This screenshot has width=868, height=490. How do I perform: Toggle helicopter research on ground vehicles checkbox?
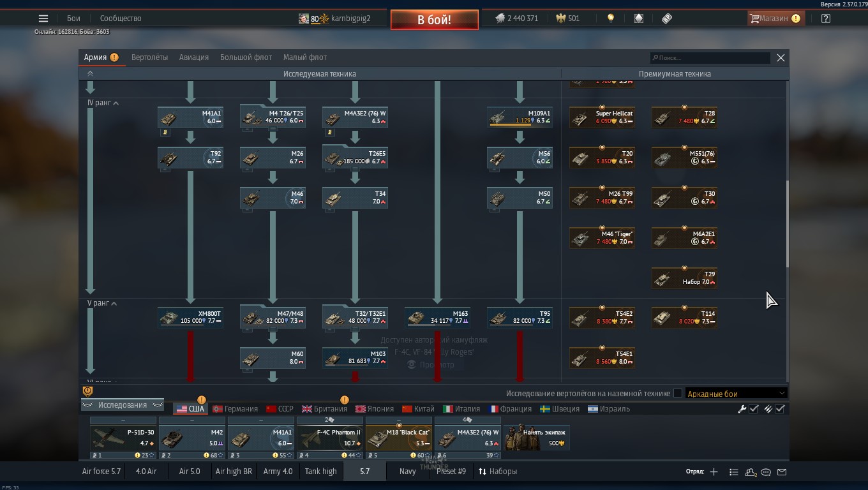[x=678, y=394]
